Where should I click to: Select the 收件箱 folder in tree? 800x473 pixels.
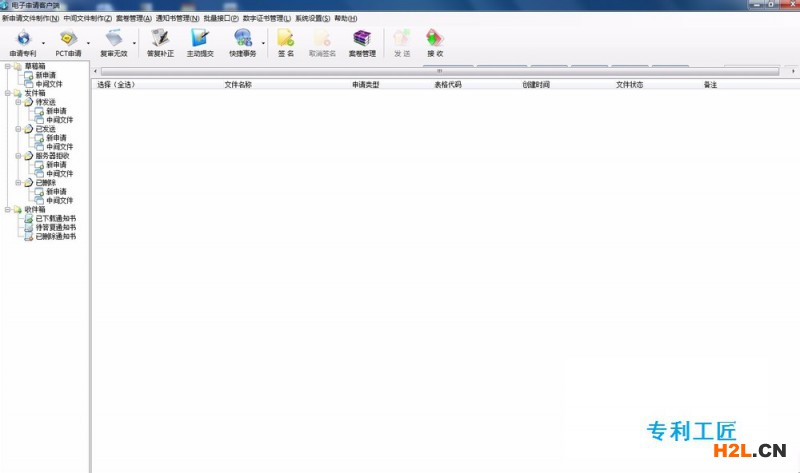click(35, 210)
